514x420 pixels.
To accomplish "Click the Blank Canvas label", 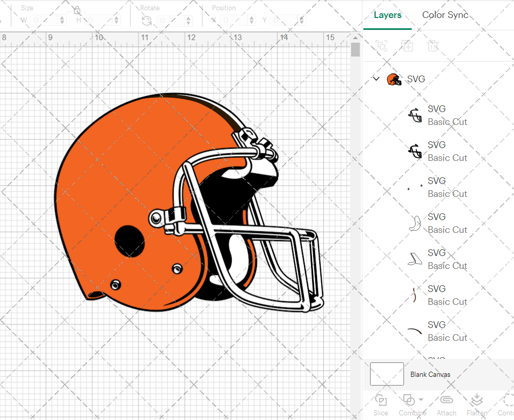I will click(430, 374).
